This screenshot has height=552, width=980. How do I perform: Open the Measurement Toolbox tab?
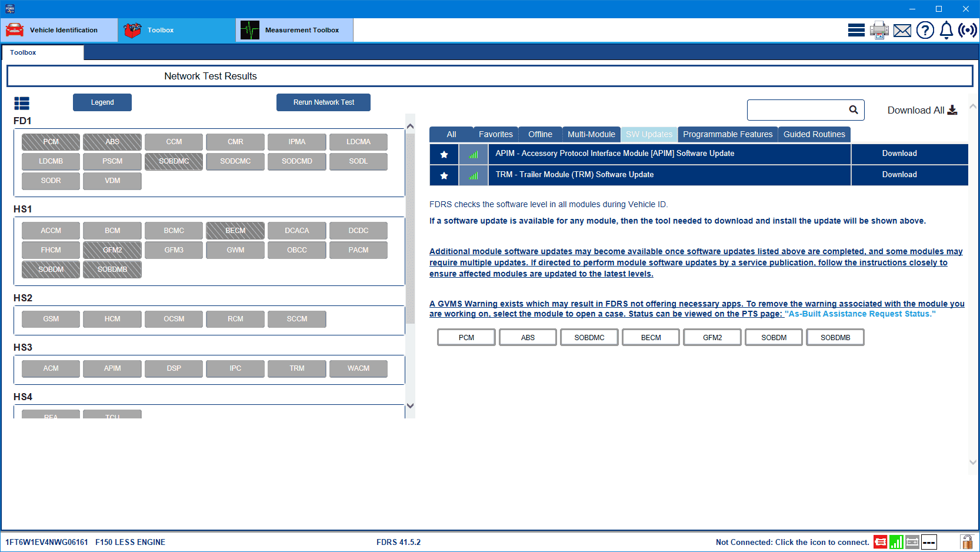coord(294,30)
